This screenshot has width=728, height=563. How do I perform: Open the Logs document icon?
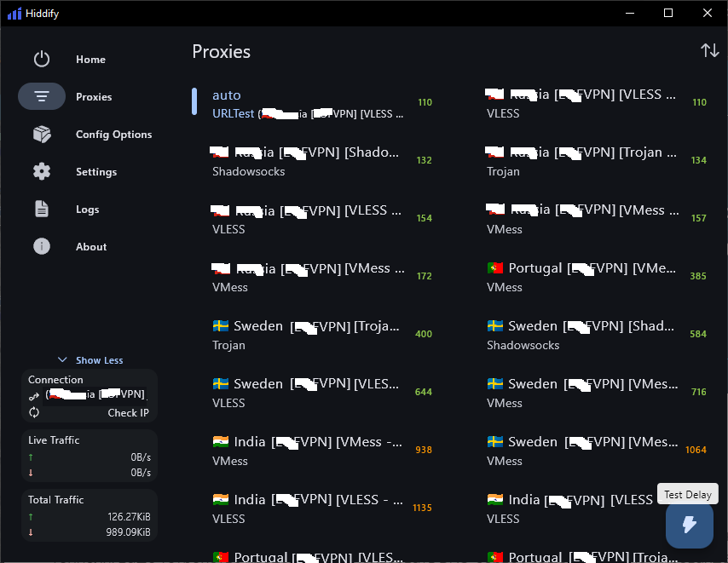41,210
